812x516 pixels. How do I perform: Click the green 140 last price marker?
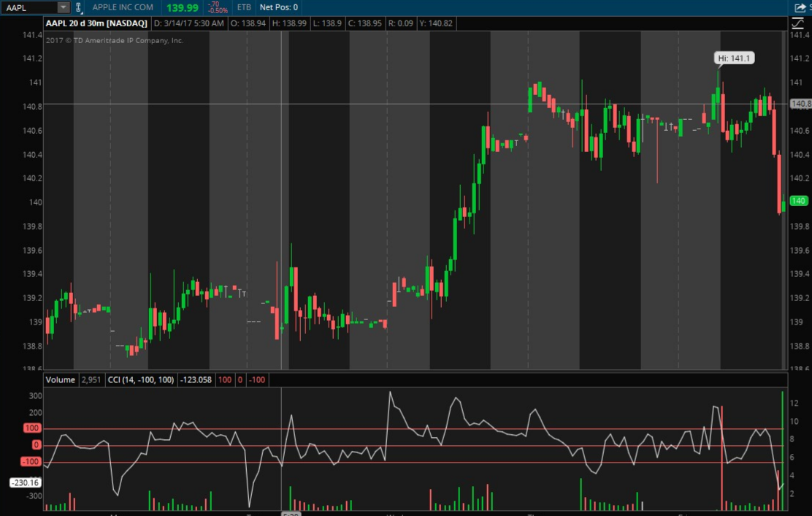799,201
